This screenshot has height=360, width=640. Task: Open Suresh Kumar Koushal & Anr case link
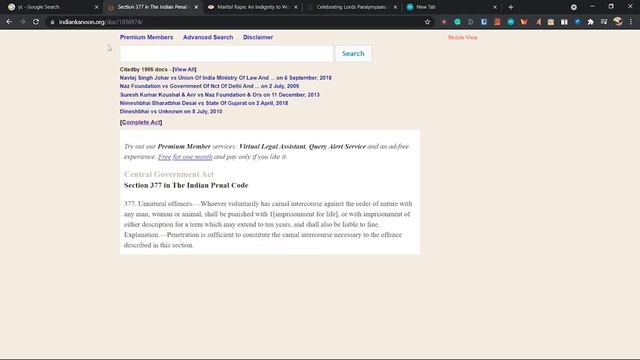coord(220,95)
